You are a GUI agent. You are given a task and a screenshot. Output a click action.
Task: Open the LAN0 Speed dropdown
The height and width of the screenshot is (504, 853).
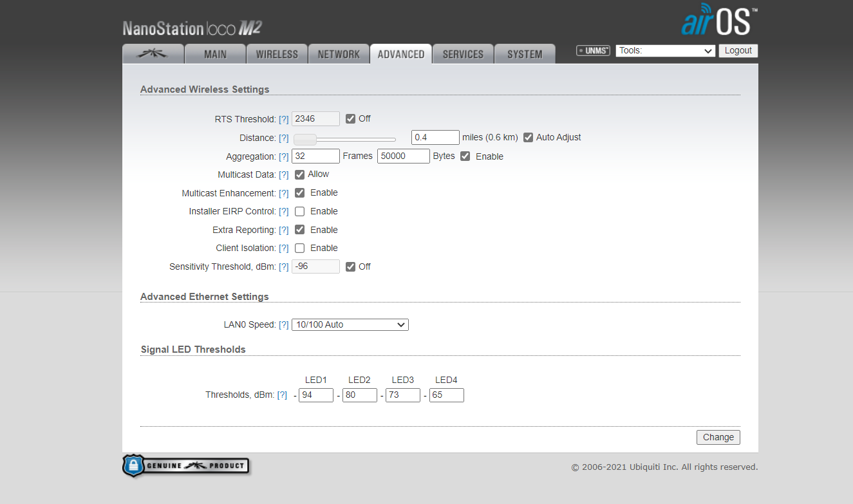coord(350,324)
